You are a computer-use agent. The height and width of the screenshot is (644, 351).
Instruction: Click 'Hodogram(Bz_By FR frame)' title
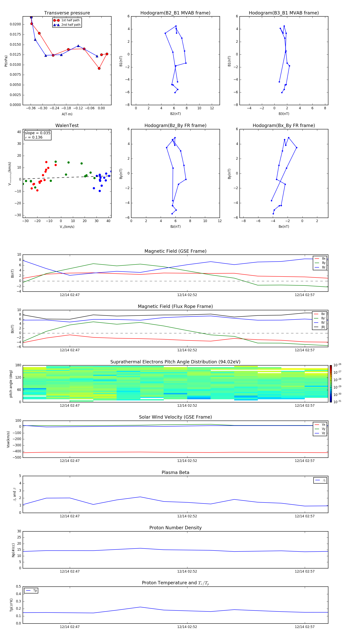pyautogui.click(x=175, y=125)
